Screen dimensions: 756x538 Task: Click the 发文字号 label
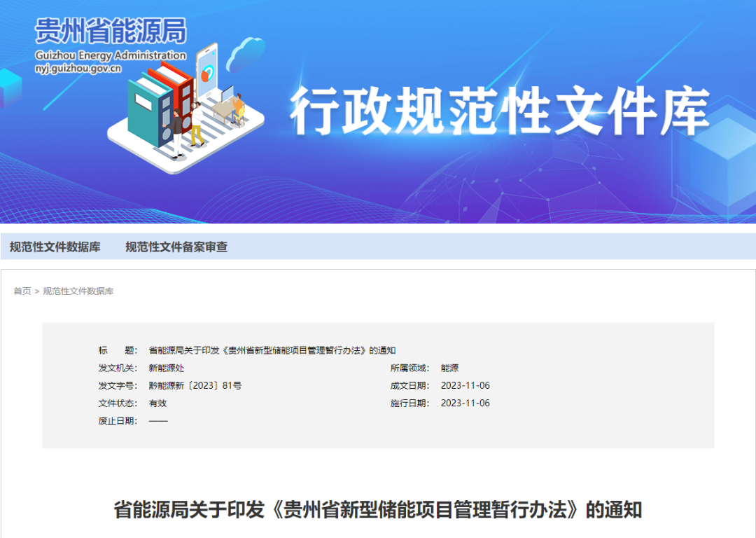coord(118,385)
